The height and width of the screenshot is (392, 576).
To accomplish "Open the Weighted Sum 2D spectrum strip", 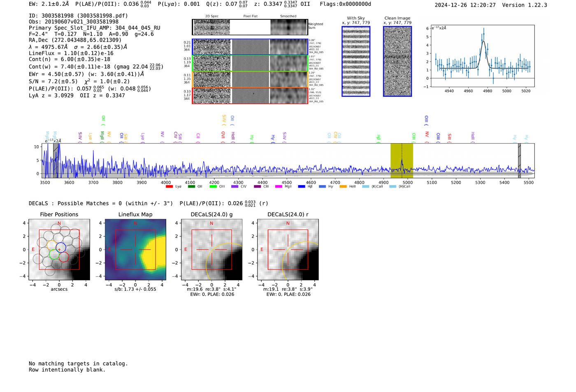I will point(250,27).
